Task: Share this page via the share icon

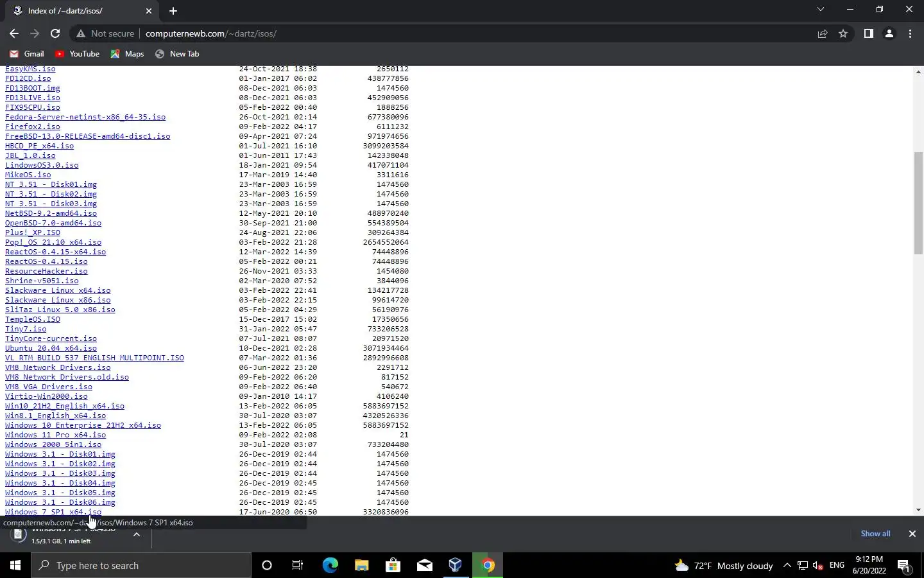Action: [823, 33]
